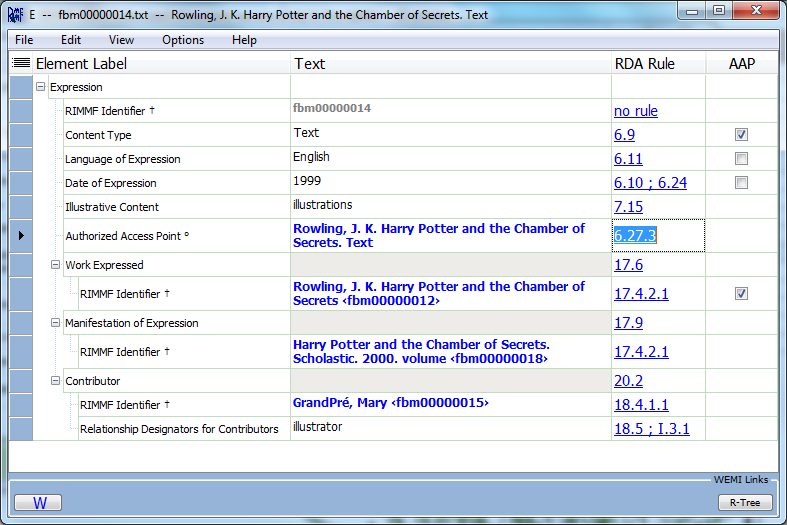Screen dimensions: 787x525
Task: Open RDA rule 20.2 link
Action: (x=628, y=381)
